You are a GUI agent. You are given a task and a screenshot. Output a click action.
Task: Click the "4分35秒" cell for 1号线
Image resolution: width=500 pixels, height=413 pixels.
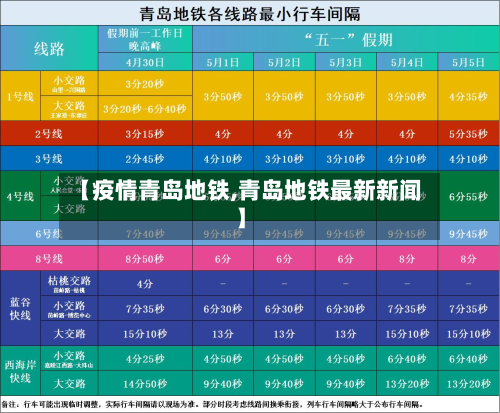468,96
